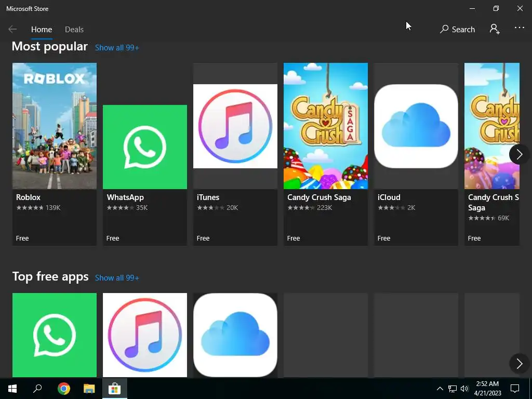Open the volume tray icon
Image resolution: width=532 pixels, height=399 pixels.
click(x=464, y=389)
